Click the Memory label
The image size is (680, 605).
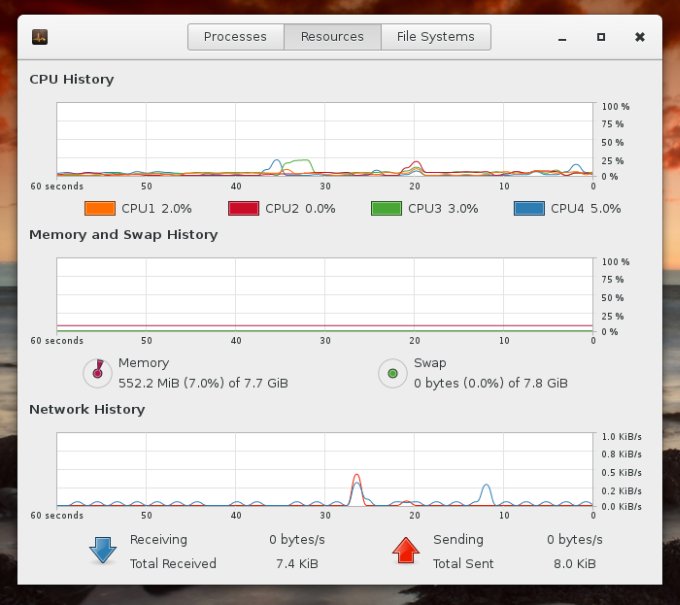pyautogui.click(x=144, y=363)
